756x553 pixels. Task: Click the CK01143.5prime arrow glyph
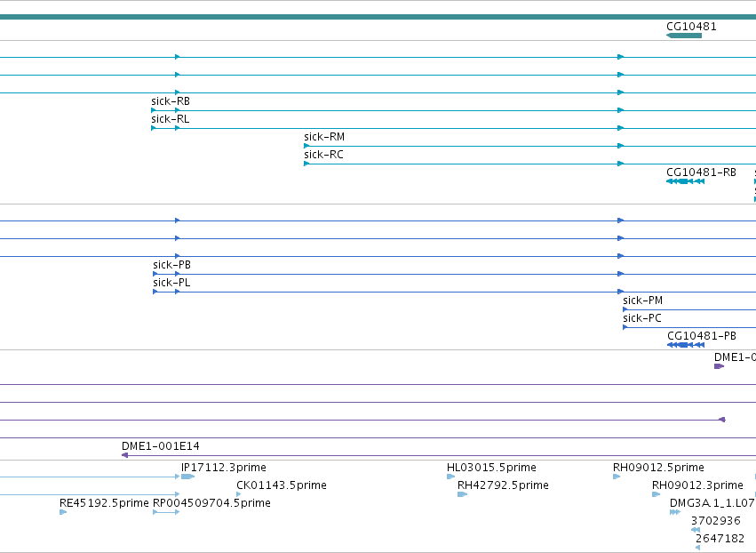point(239,494)
